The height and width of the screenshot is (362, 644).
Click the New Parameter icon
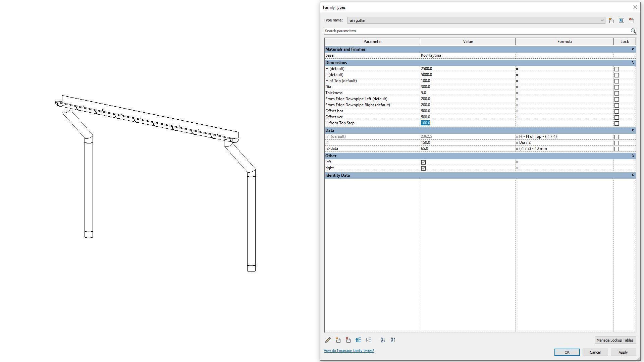(338, 340)
